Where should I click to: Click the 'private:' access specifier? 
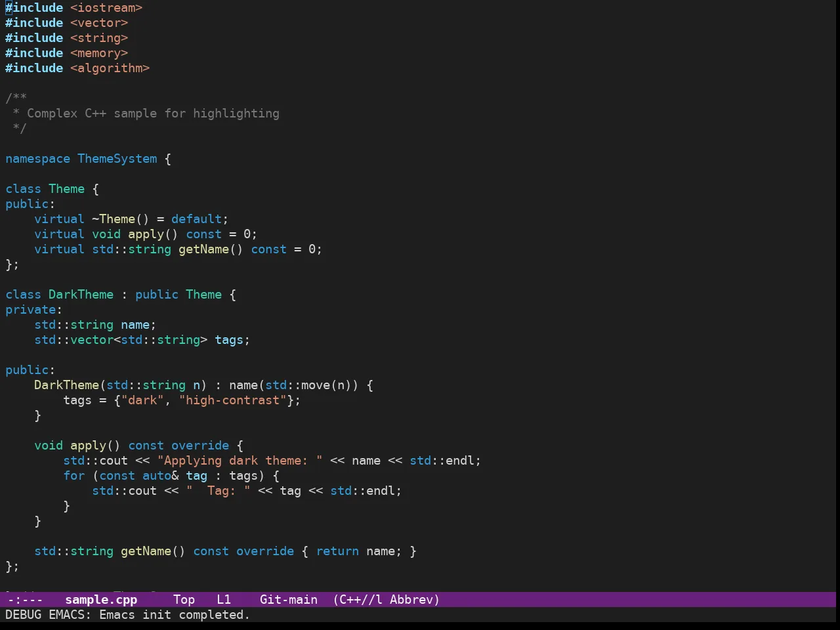[x=34, y=310]
